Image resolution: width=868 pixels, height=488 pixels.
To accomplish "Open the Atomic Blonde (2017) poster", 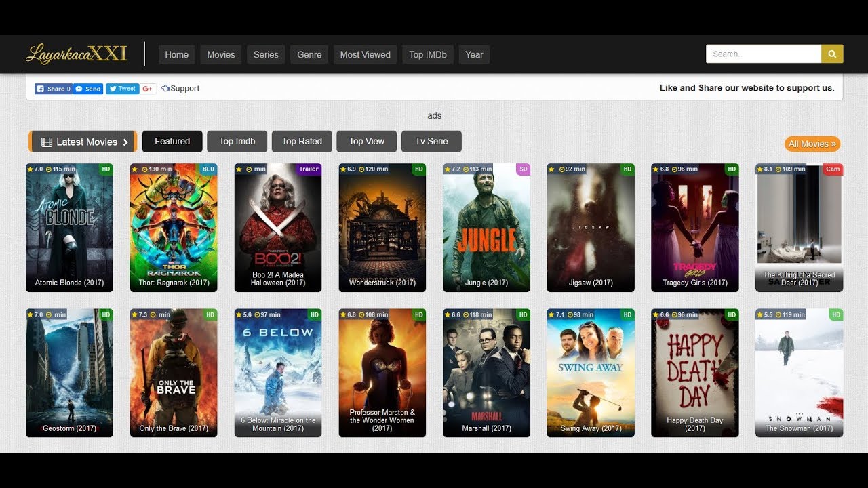I will tap(70, 228).
